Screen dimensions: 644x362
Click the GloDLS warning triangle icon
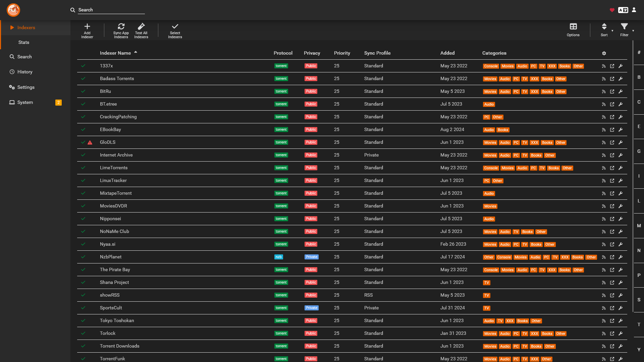(x=90, y=142)
